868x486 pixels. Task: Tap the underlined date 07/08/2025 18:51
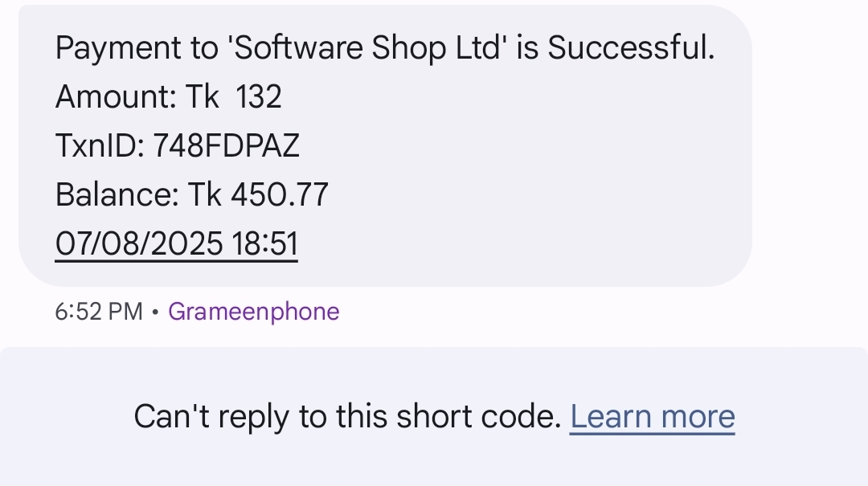177,243
